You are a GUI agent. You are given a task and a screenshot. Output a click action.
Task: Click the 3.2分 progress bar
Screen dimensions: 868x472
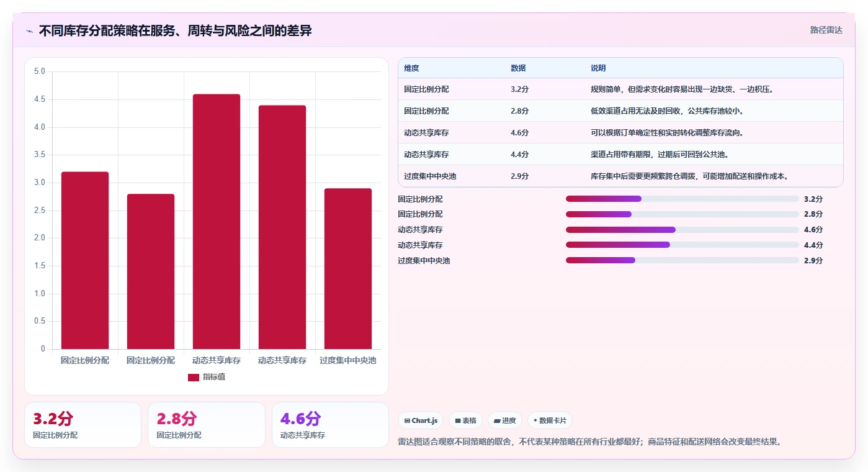(x=682, y=199)
